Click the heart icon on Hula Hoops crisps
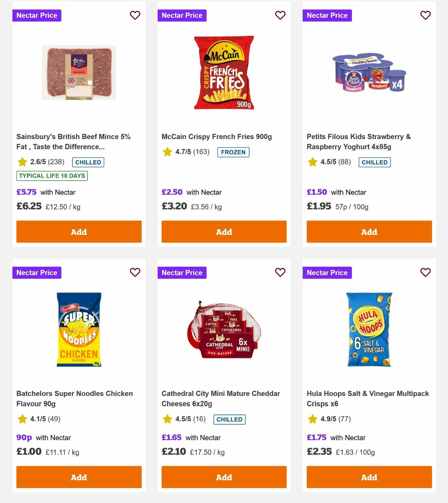 425,273
